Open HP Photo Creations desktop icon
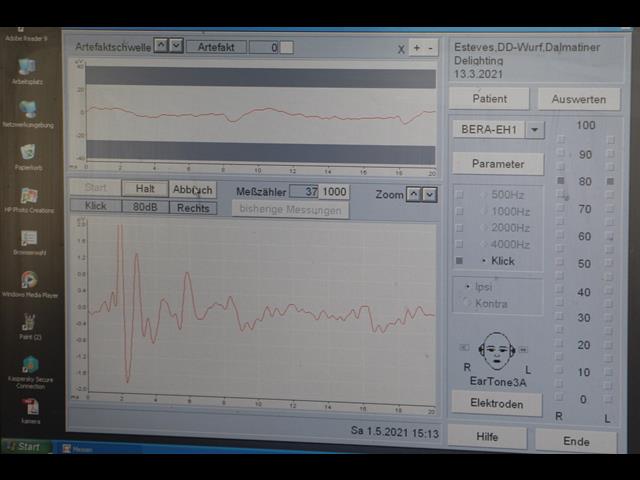Viewport: 640px width, 480px height. 28,196
